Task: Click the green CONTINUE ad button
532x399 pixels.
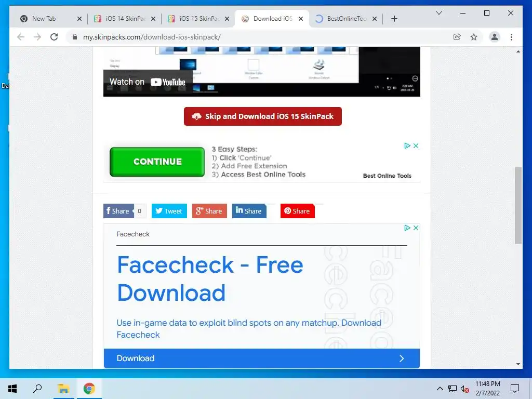Action: coord(157,162)
